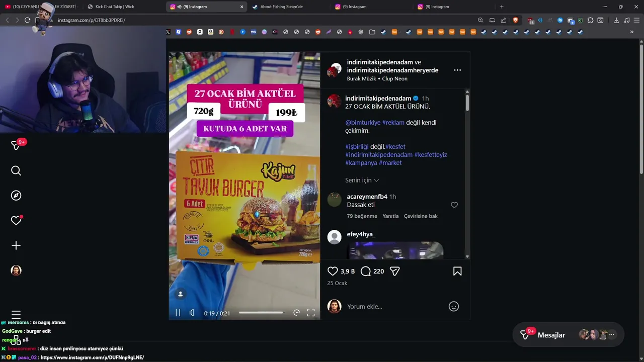This screenshot has height=362, width=644.
Task: Open the X bookmark in bookmarks bar
Action: click(168, 32)
